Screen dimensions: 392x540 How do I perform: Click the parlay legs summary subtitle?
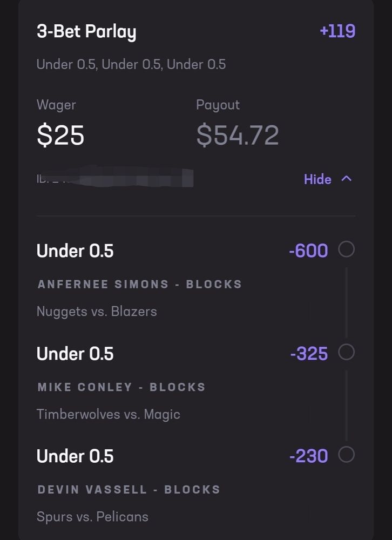coord(131,65)
